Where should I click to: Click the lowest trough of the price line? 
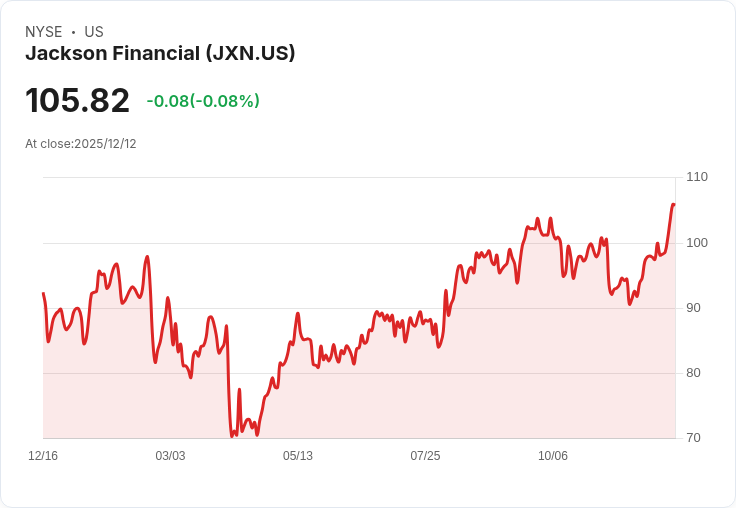tap(232, 436)
